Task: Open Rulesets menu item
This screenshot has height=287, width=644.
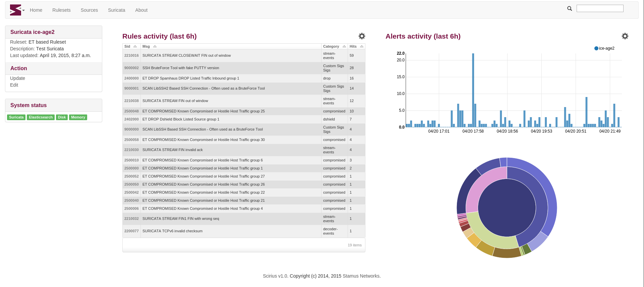Action: pos(61,10)
